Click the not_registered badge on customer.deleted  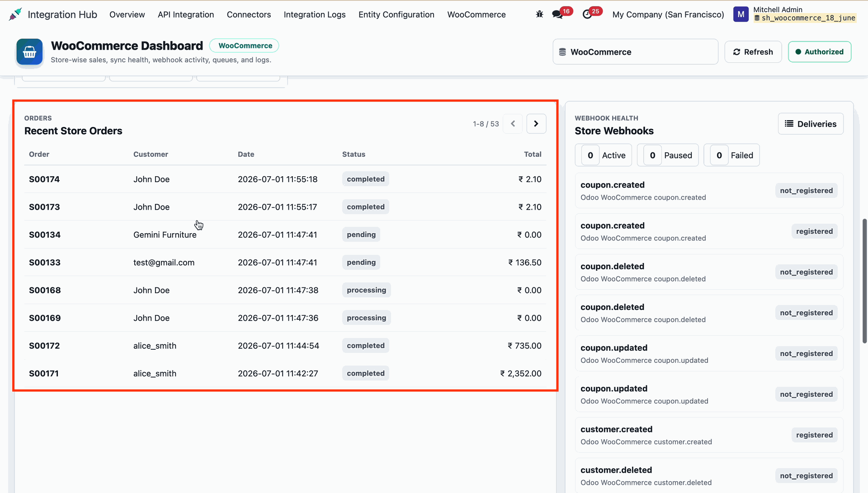(x=806, y=476)
